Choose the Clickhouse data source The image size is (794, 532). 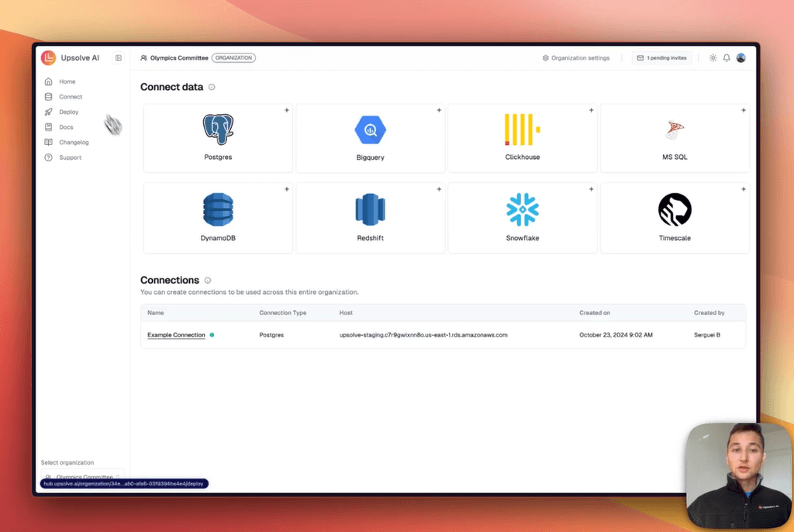522,137
